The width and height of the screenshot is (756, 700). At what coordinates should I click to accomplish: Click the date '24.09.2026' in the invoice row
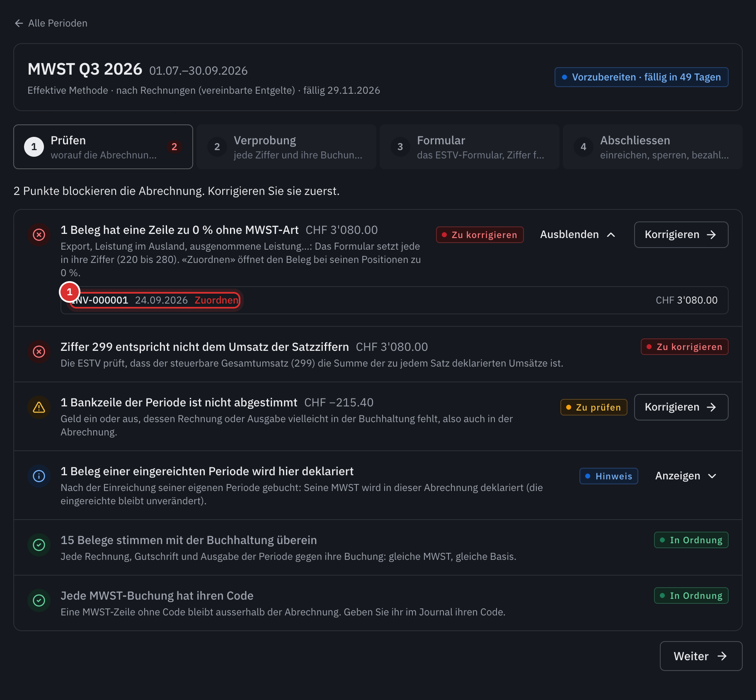(161, 300)
